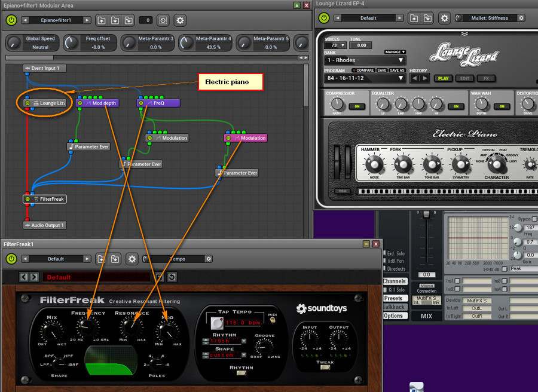Click the MIX label button
Image resolution: width=538 pixels, height=392 pixels.
pyautogui.click(x=426, y=316)
